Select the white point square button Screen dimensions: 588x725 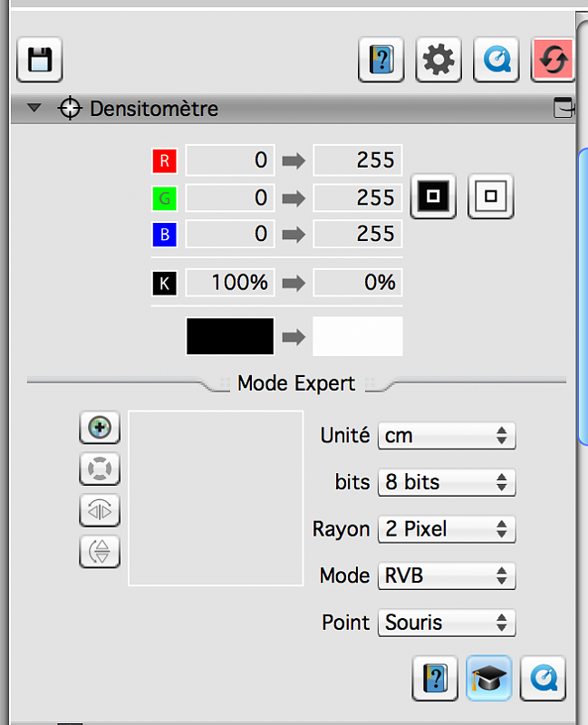coord(491,196)
